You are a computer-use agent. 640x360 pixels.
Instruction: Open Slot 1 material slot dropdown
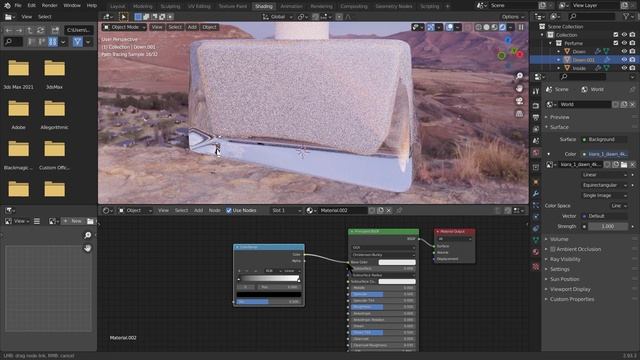click(x=286, y=210)
